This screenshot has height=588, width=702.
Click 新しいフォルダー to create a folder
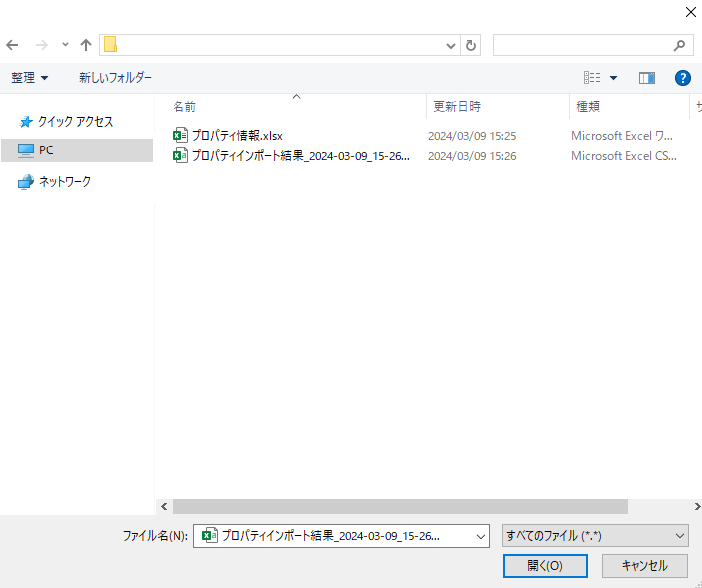(x=115, y=78)
